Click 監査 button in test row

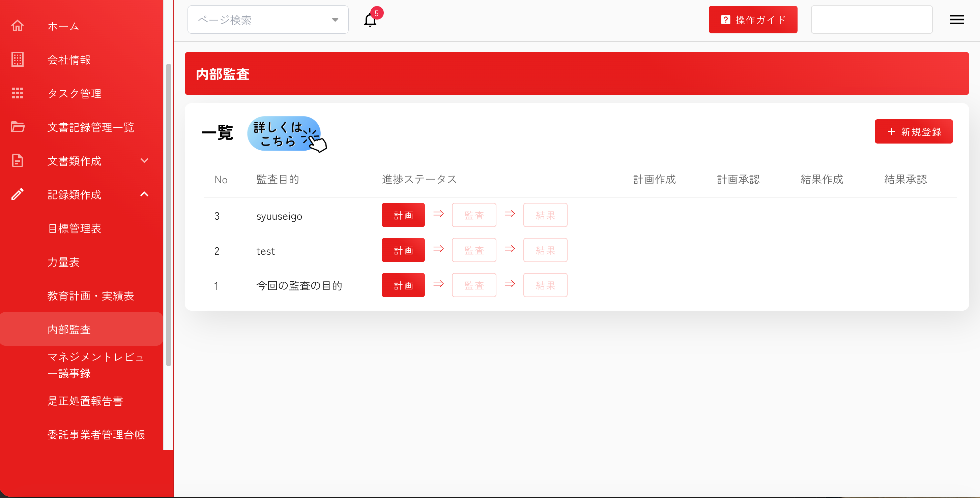point(474,250)
